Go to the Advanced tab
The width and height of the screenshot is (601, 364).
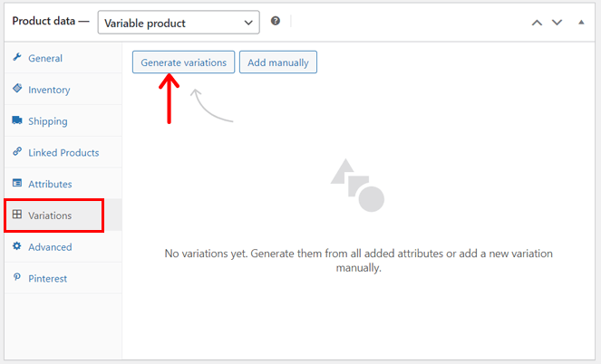coord(50,246)
